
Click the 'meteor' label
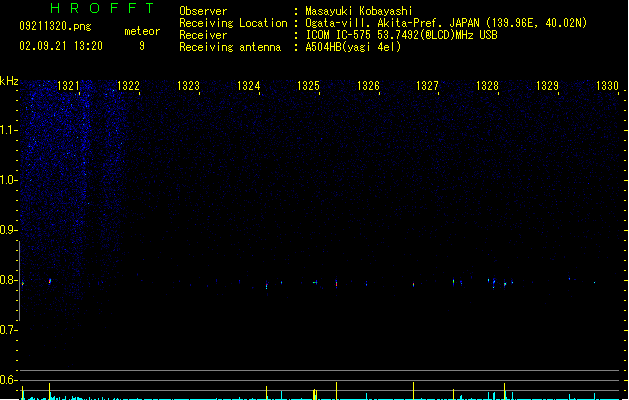[142, 31]
